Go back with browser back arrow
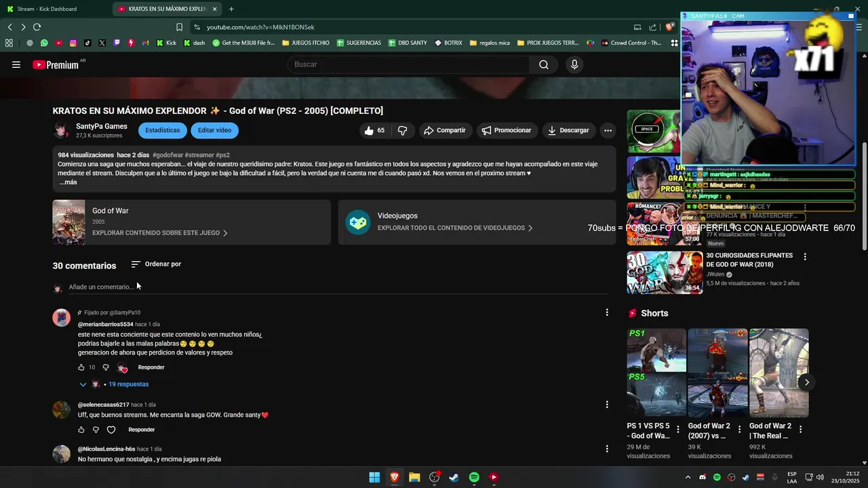Viewport: 868px width, 488px height. click(9, 27)
